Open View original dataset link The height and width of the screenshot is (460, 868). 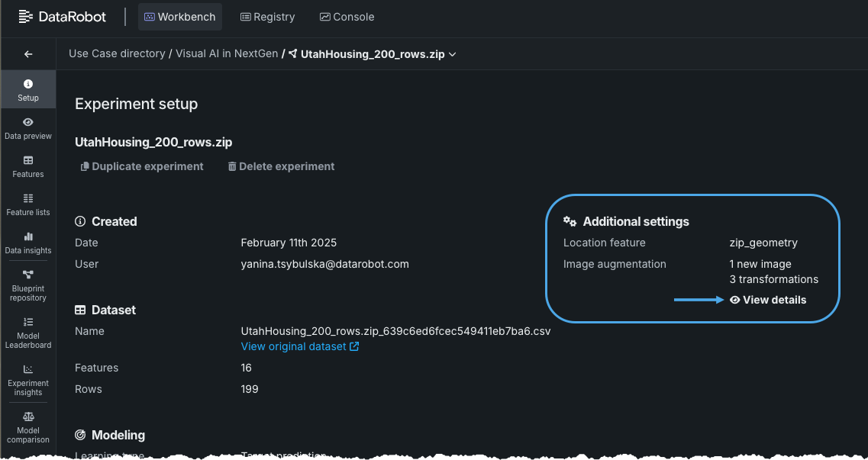point(300,346)
